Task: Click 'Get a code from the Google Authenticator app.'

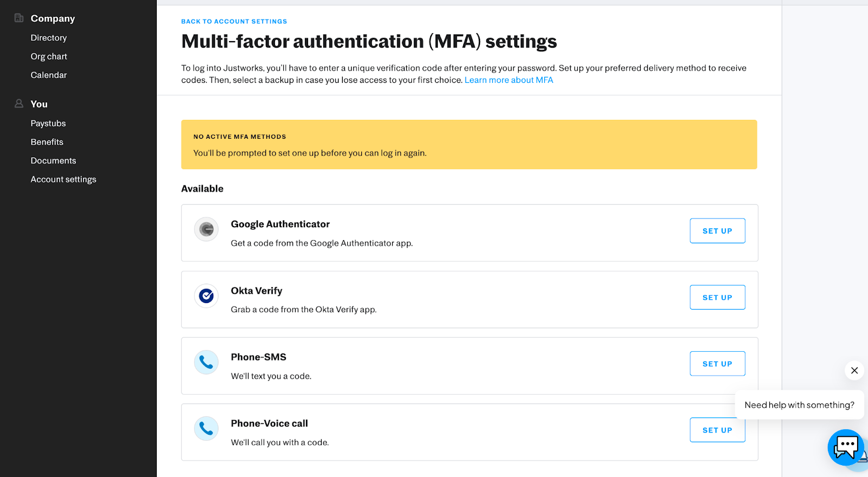Action: click(322, 243)
